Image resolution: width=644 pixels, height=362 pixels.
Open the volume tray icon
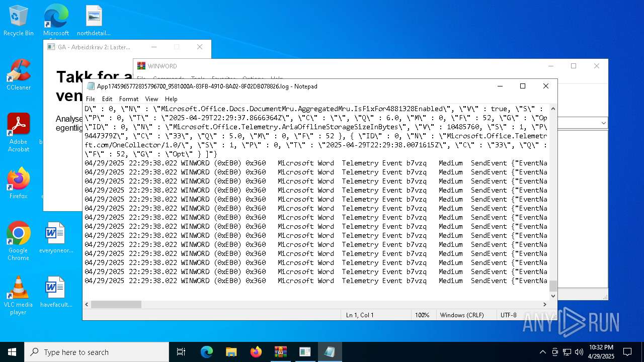click(x=579, y=352)
